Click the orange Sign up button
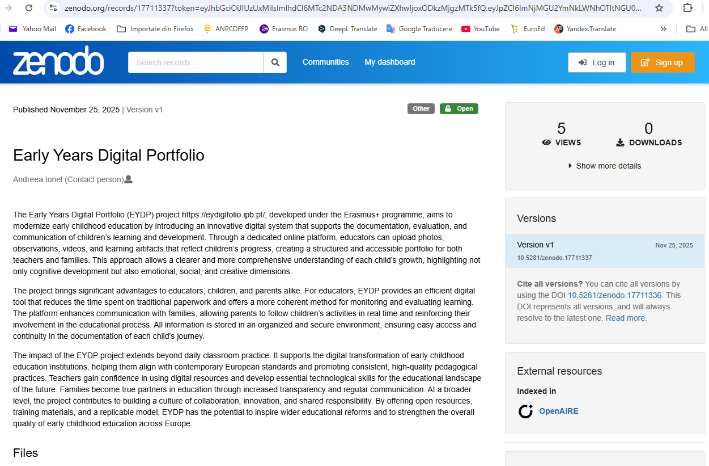 (x=662, y=62)
